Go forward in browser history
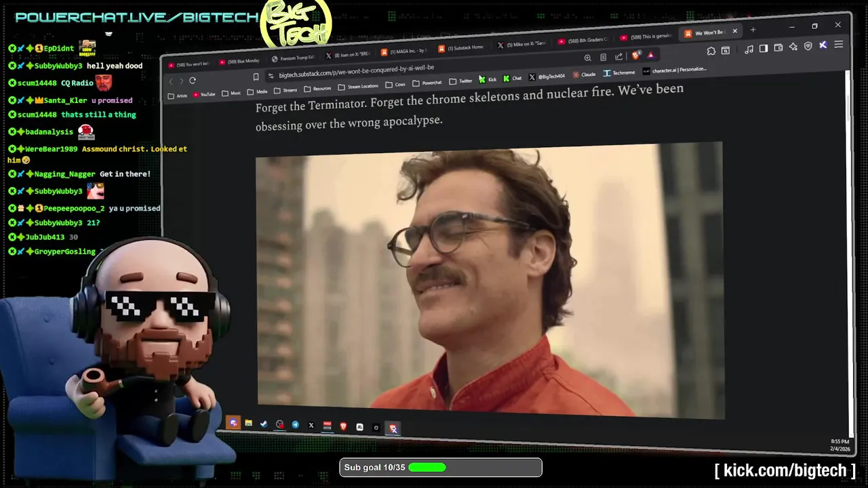This screenshot has width=868, height=488. click(x=181, y=81)
